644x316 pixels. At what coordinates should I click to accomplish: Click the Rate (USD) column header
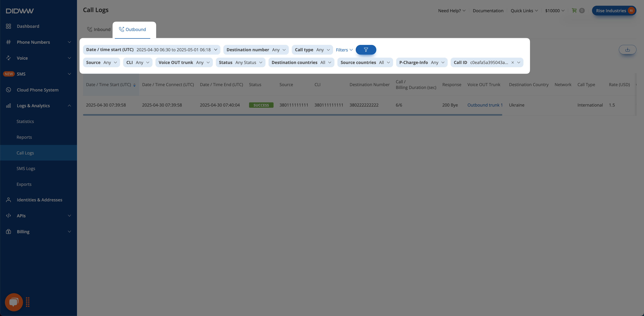619,85
